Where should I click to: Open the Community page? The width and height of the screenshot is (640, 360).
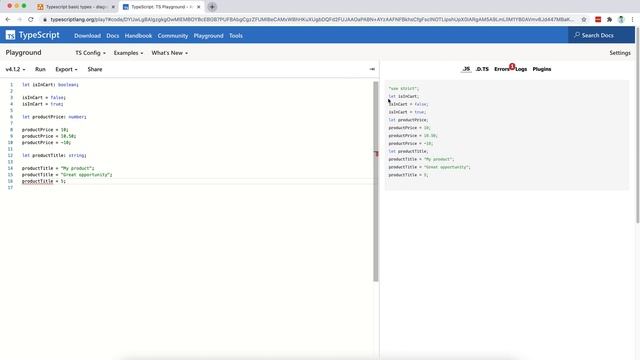173,36
